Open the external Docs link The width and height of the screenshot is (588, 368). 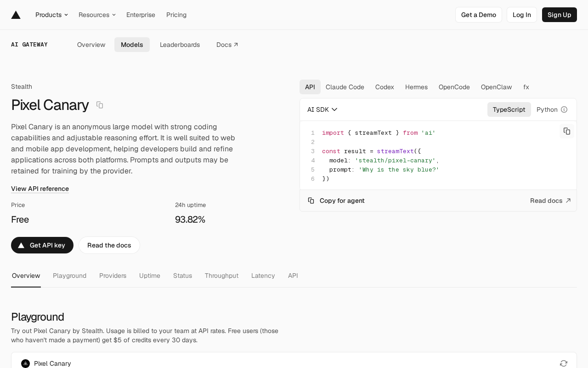coord(227,45)
